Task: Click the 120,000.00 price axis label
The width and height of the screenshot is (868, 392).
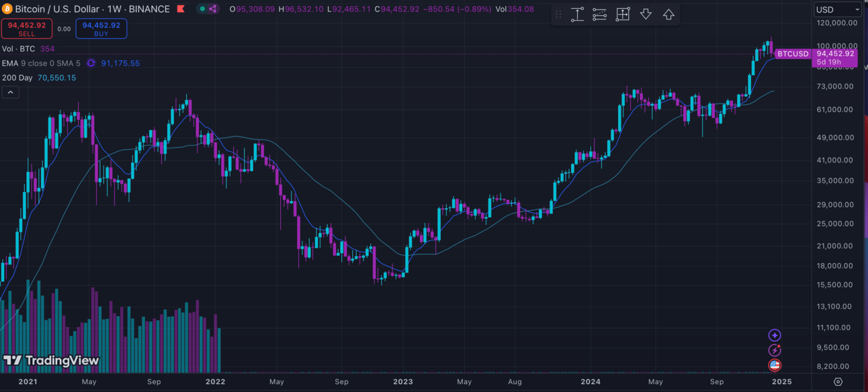Action: point(835,23)
